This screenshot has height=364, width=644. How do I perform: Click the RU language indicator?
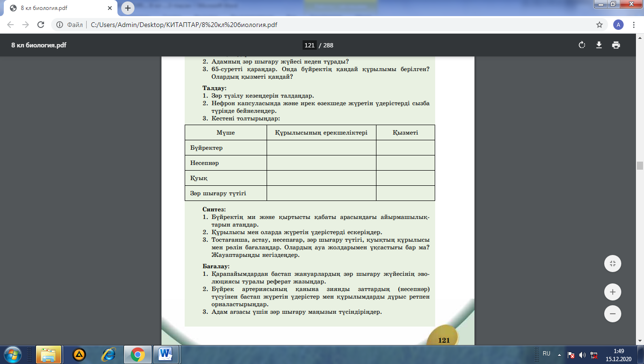546,354
